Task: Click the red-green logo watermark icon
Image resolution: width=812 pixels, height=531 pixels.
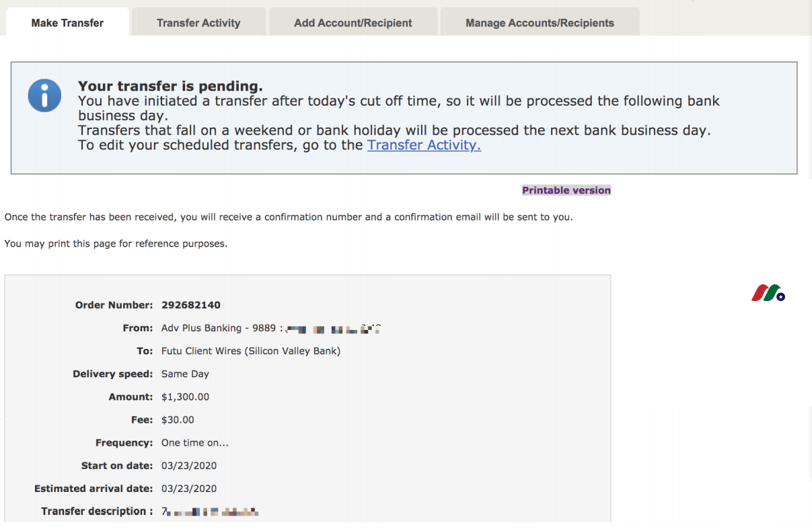Action: (768, 293)
